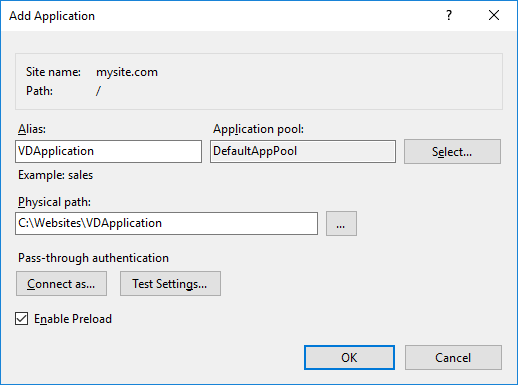
Task: Click the 'Path:' label
Action: [x=39, y=91]
